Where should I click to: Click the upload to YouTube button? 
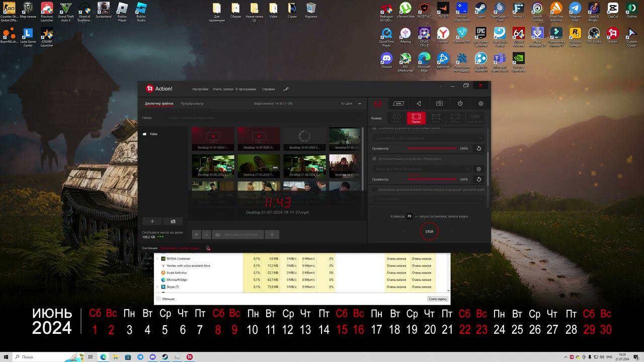point(238,234)
